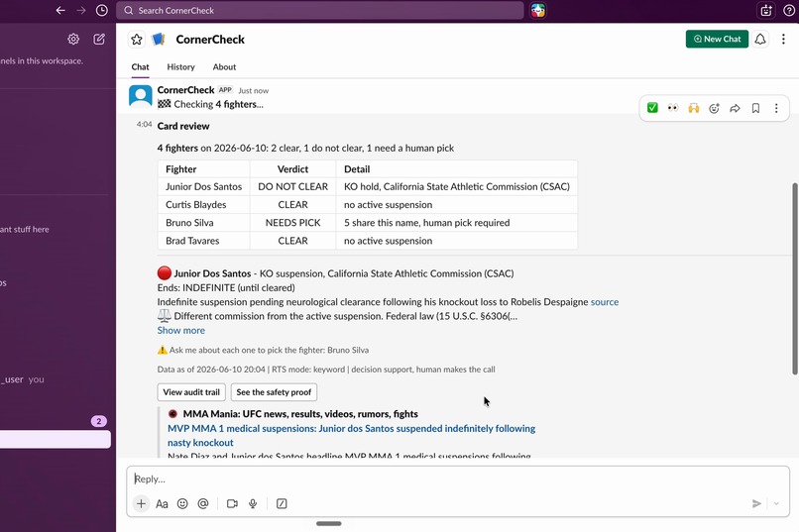Toggle text formatting Aa button
The width and height of the screenshot is (799, 532).
162,504
